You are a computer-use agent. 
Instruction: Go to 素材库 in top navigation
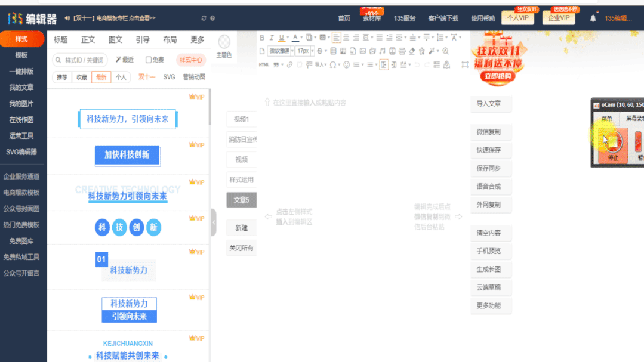pyautogui.click(x=372, y=18)
